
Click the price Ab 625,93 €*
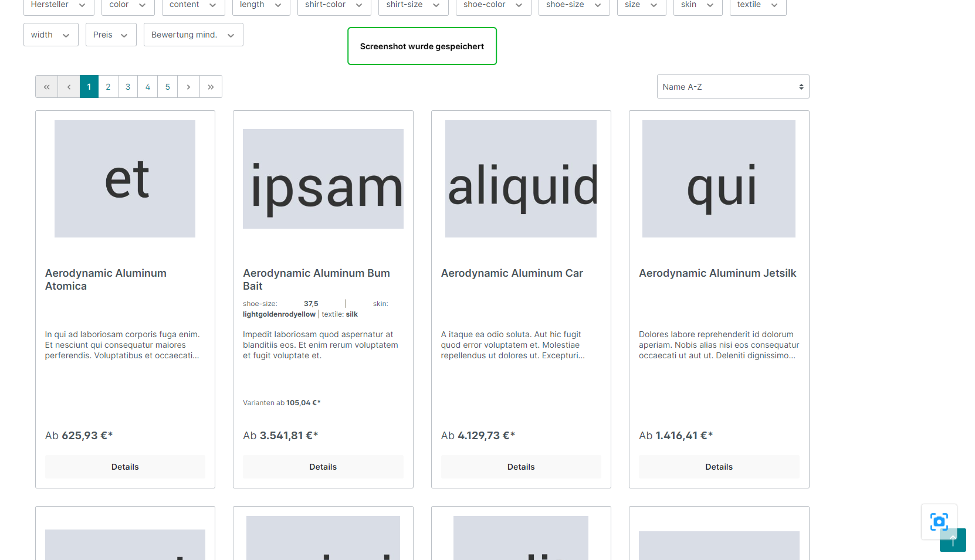[79, 436]
